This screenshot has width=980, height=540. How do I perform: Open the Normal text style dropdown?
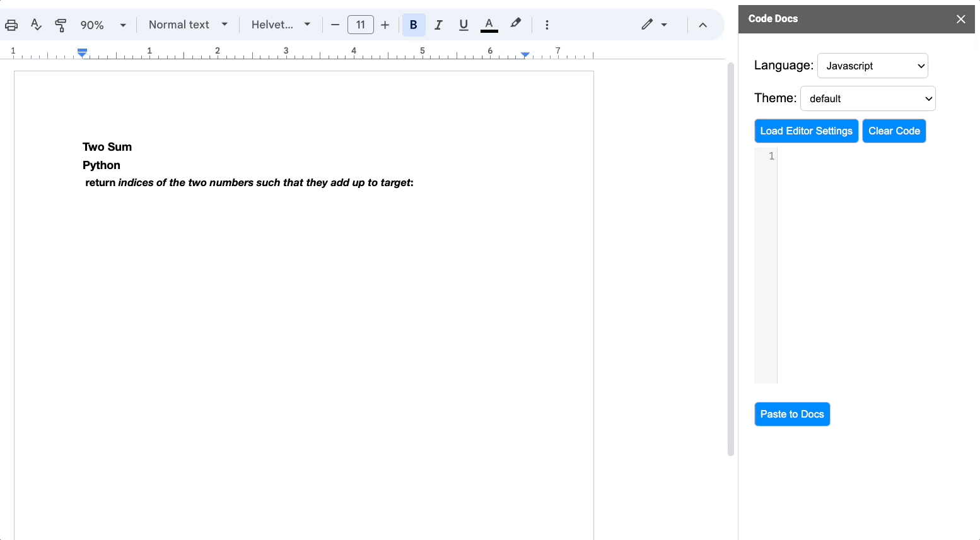click(x=188, y=25)
